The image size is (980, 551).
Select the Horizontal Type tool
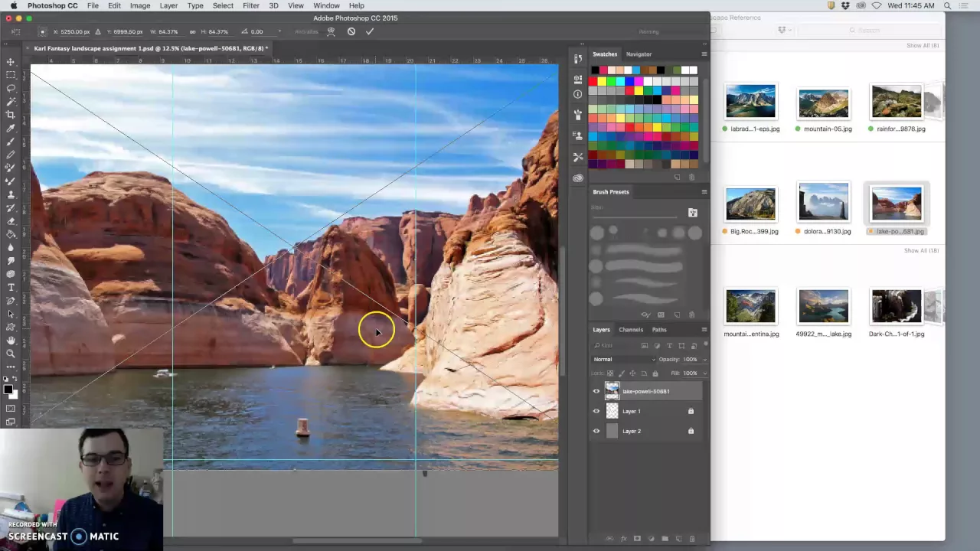(x=11, y=287)
